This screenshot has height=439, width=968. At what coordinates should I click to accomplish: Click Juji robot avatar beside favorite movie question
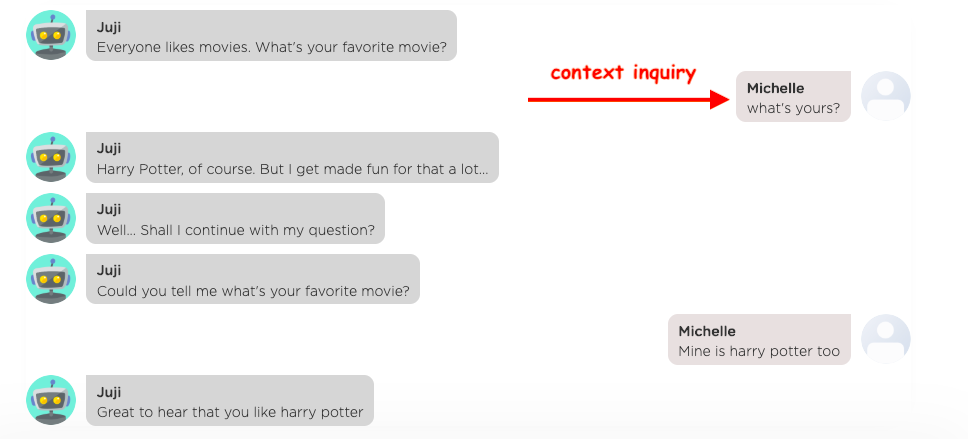(x=51, y=35)
